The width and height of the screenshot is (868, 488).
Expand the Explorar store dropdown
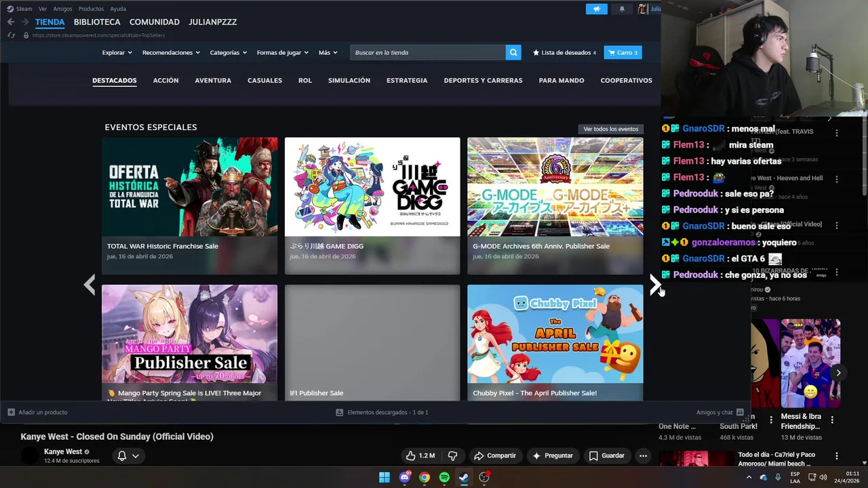(x=117, y=52)
